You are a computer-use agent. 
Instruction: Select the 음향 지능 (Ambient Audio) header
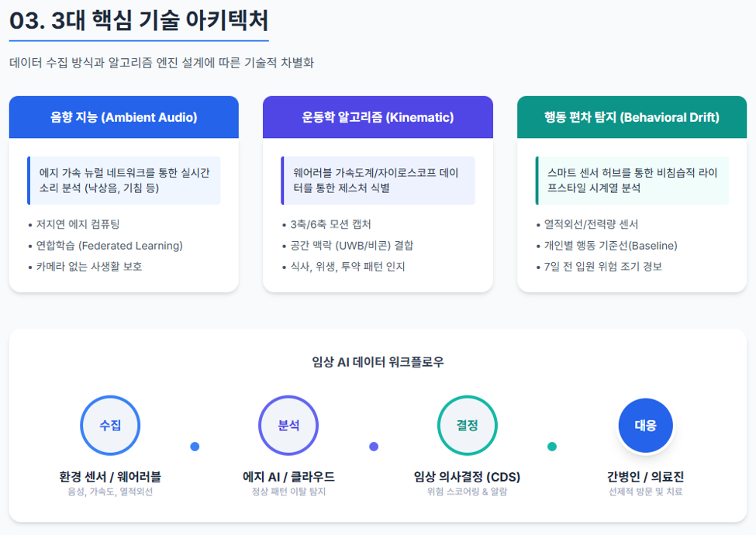click(124, 117)
